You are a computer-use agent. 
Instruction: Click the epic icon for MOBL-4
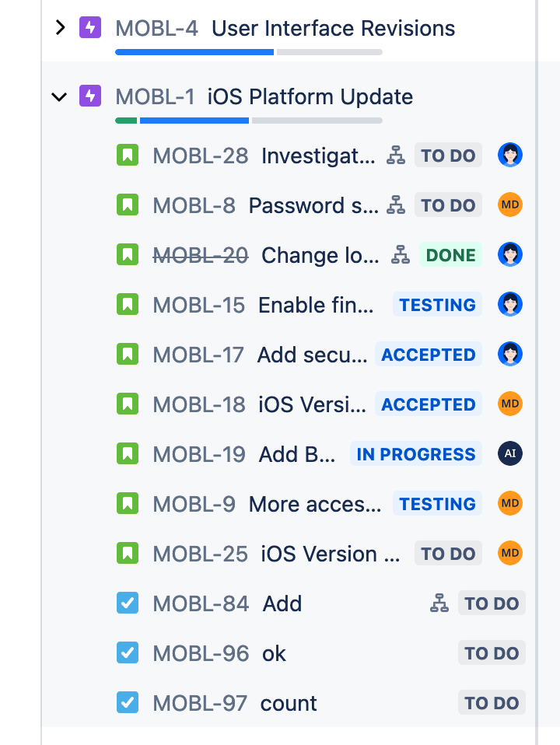click(89, 28)
